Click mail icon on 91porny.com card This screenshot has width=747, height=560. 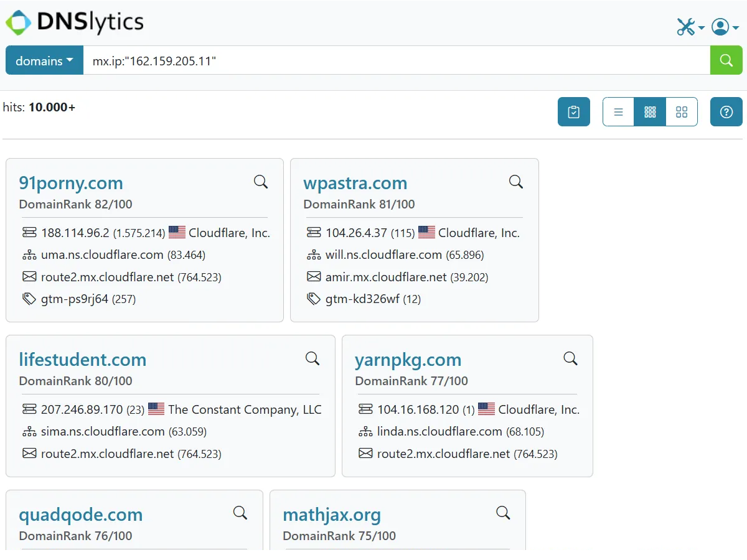coord(29,277)
